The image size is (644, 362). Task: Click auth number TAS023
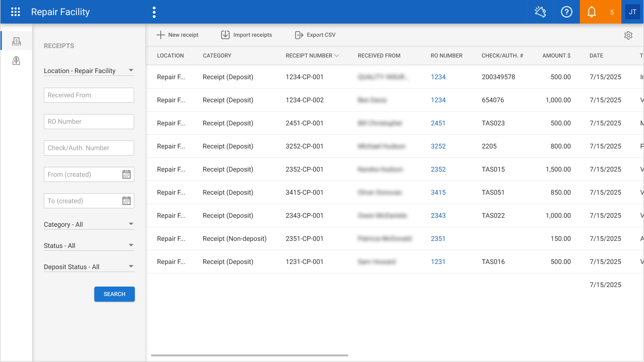click(x=493, y=123)
